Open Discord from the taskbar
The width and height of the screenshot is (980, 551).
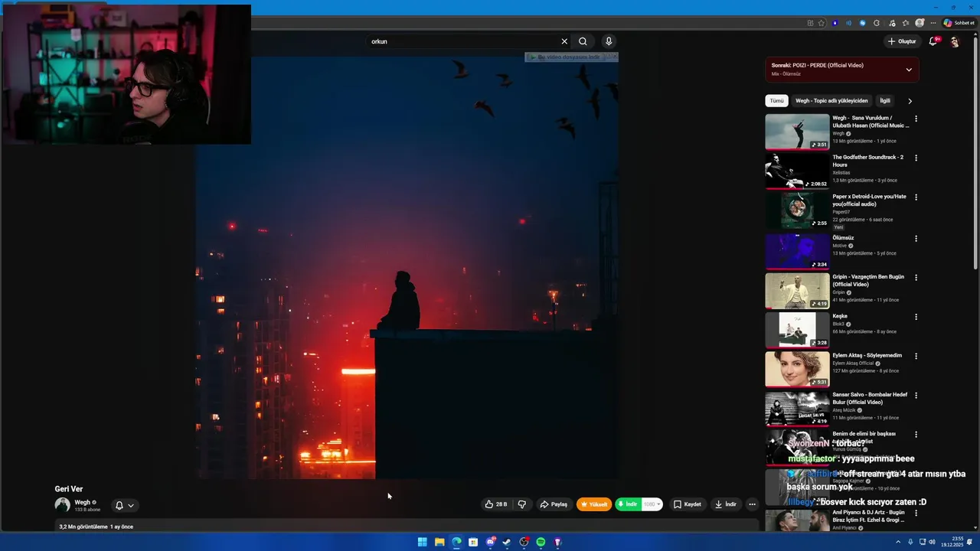click(490, 542)
